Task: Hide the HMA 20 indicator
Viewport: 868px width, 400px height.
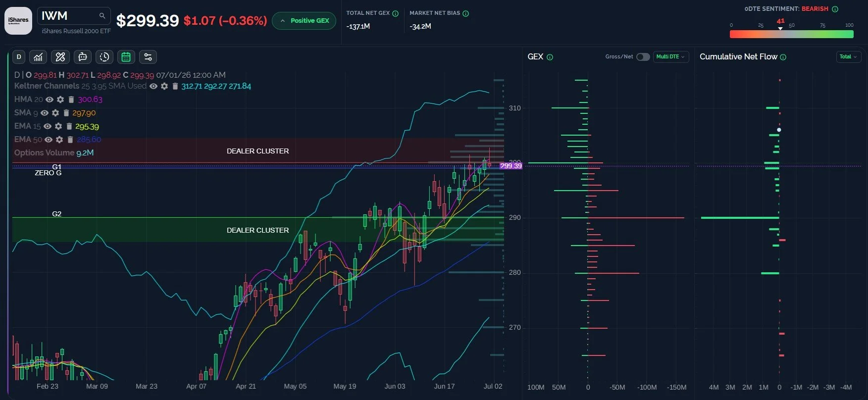Action: click(x=50, y=100)
